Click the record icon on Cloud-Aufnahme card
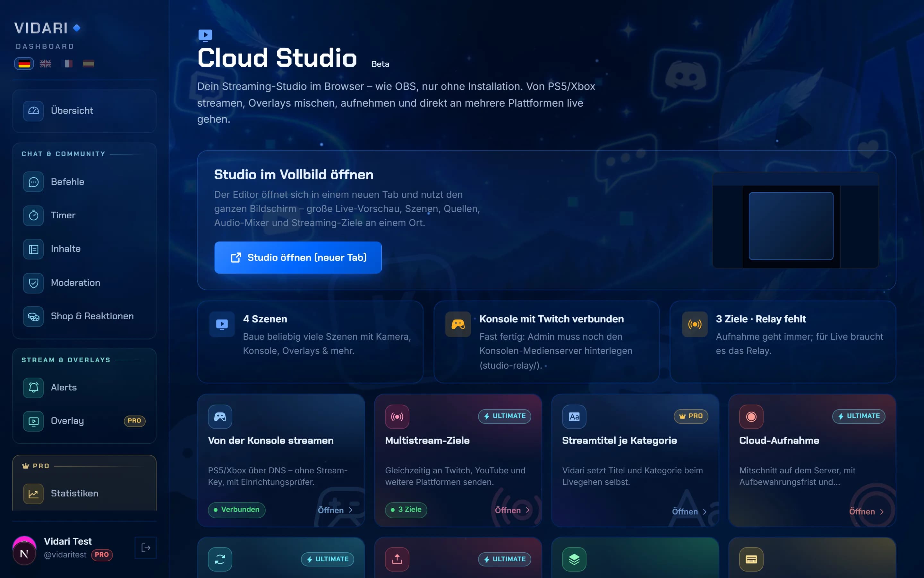This screenshot has height=578, width=924. [x=751, y=417]
